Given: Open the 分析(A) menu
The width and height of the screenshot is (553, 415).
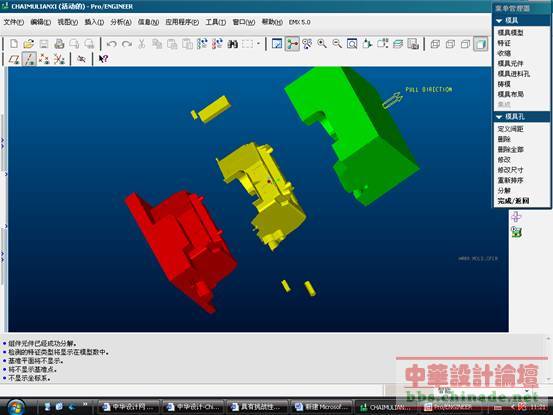Looking at the screenshot, I should click(121, 22).
